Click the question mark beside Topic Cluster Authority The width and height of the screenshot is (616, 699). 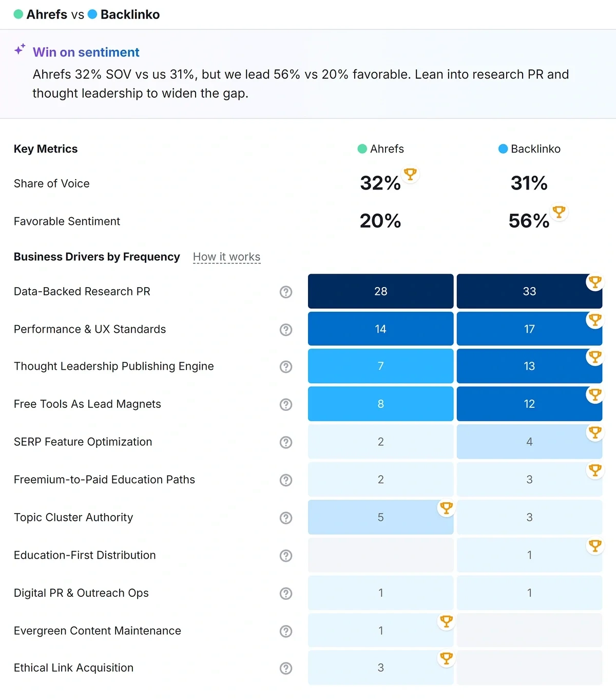click(286, 518)
